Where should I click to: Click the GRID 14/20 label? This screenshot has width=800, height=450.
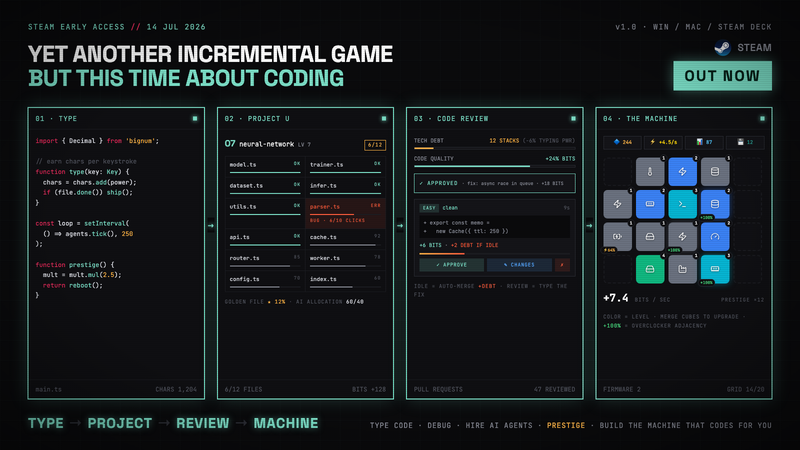click(x=745, y=389)
